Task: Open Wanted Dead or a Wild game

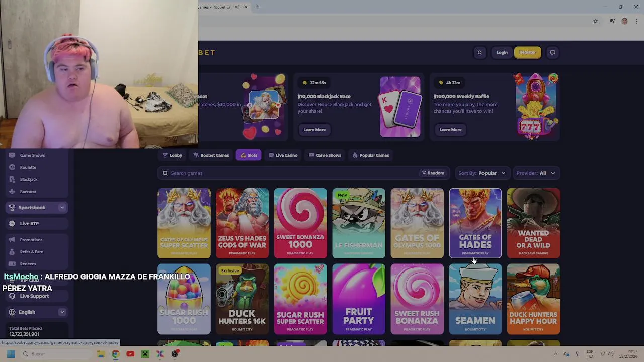Action: (533, 223)
